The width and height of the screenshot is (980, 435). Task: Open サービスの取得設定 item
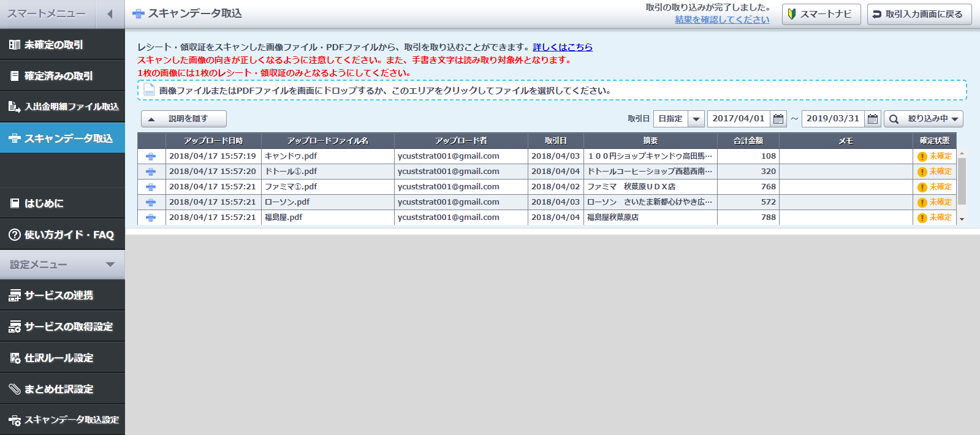(63, 327)
